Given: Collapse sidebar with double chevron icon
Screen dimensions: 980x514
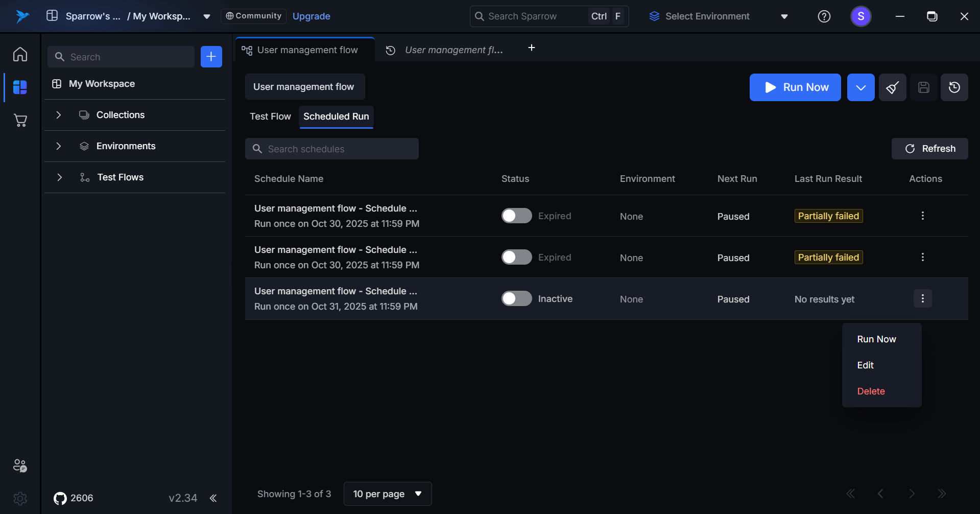Looking at the screenshot, I should 213,498.
